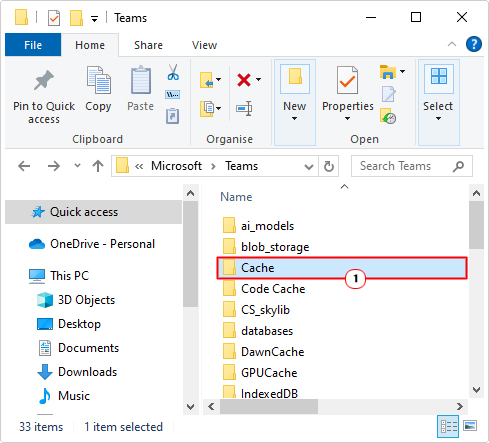Viewport: 489px width, 443px height.
Task: Click the Copy icon in Clipboard group
Action: 99,80
